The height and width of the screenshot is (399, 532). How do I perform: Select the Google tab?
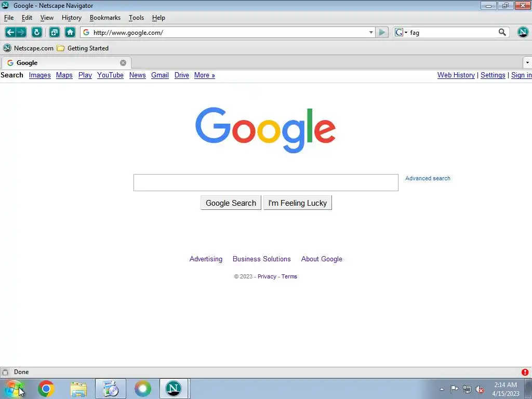pyautogui.click(x=66, y=63)
